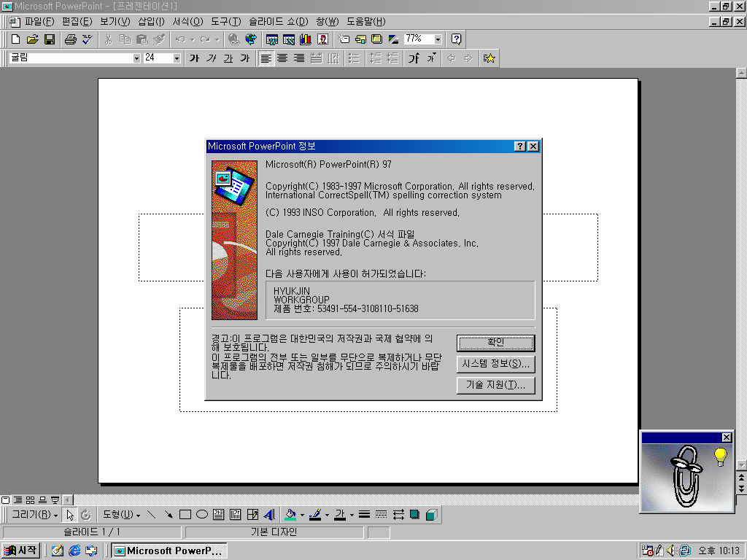The height and width of the screenshot is (560, 747).
Task: Open the line color dropdown arrow
Action: (x=327, y=515)
